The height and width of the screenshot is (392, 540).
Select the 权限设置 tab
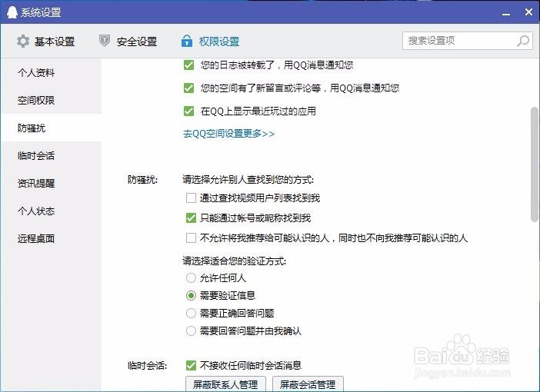click(210, 42)
